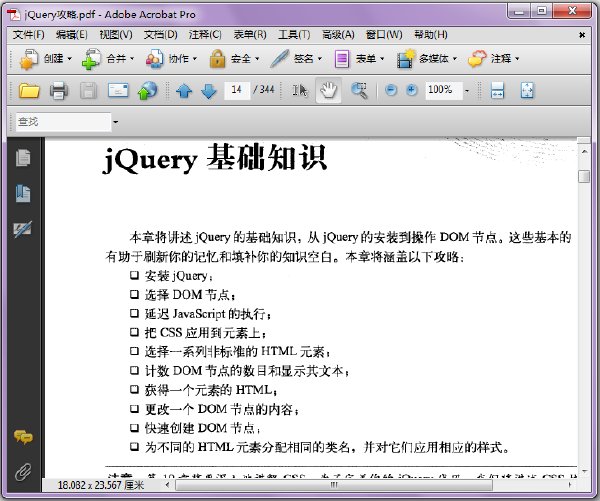Open the 注释(C) menu
Image resolution: width=600 pixels, height=501 pixels.
[x=205, y=35]
